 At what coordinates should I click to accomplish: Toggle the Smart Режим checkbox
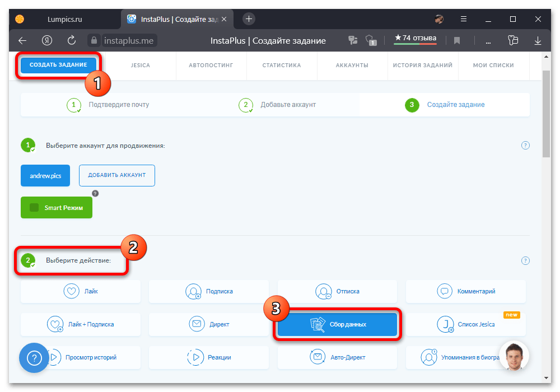[34, 208]
